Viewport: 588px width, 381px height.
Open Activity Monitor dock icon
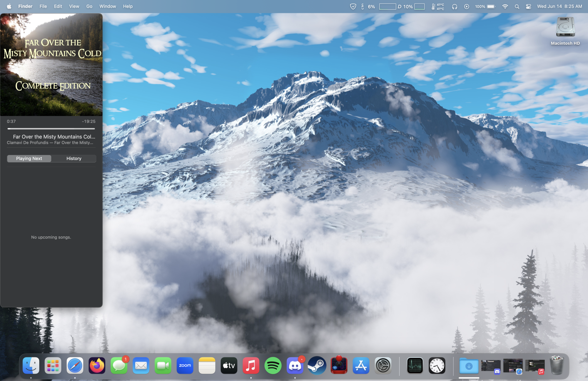pos(415,365)
